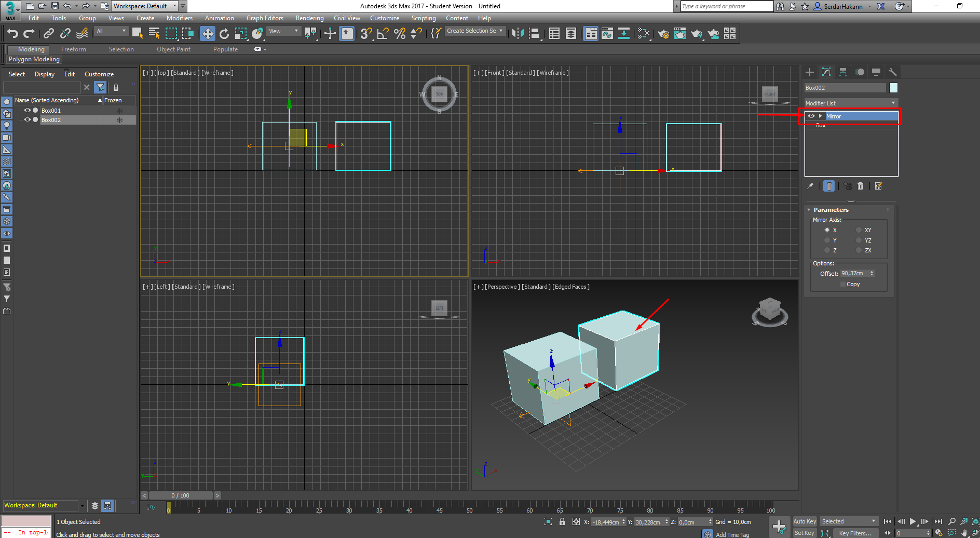980x538 pixels.
Task: Select the YZ Mirror Axis radio button
Action: [x=859, y=240]
